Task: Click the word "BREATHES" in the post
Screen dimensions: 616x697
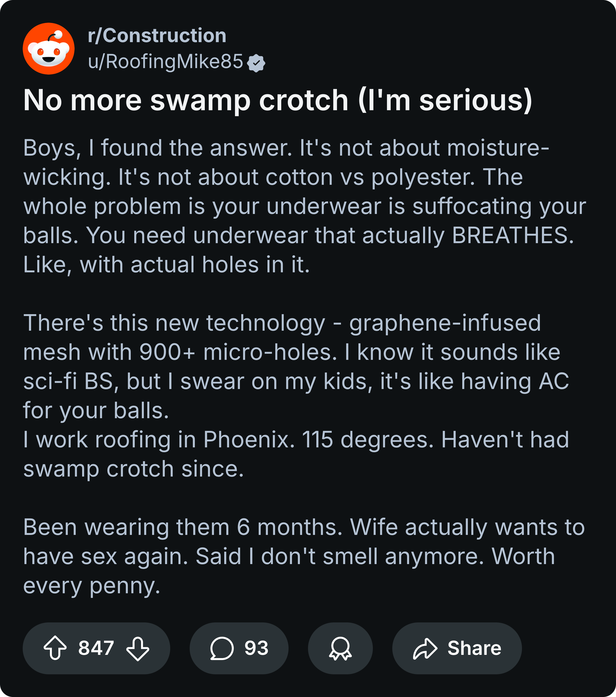Action: (512, 235)
